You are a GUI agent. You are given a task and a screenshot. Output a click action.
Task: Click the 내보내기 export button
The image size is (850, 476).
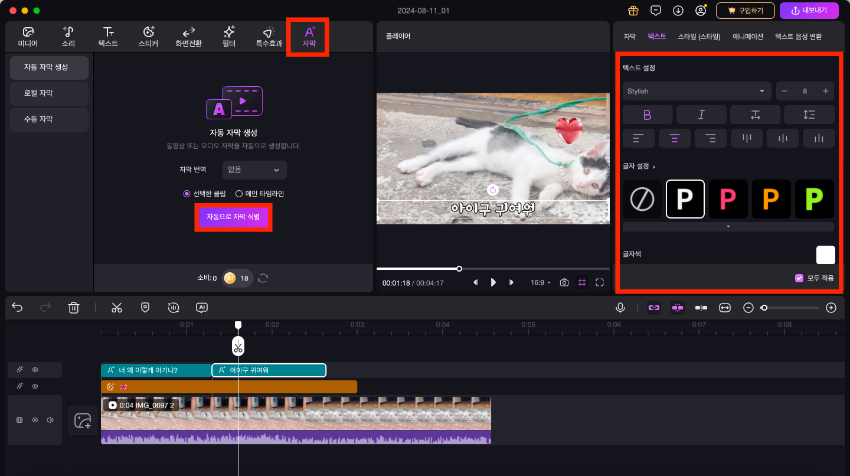pos(810,11)
